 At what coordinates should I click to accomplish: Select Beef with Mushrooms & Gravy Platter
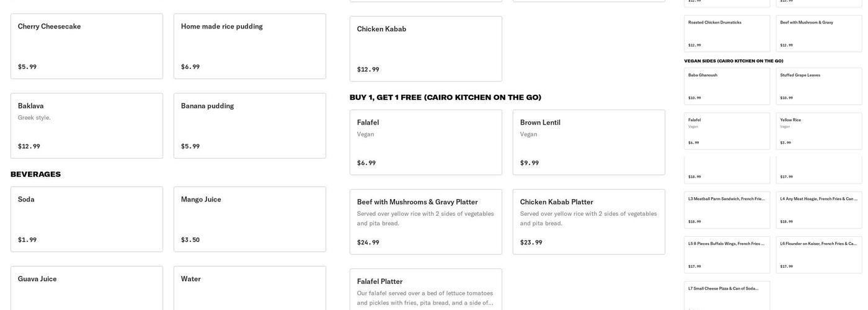tap(426, 222)
